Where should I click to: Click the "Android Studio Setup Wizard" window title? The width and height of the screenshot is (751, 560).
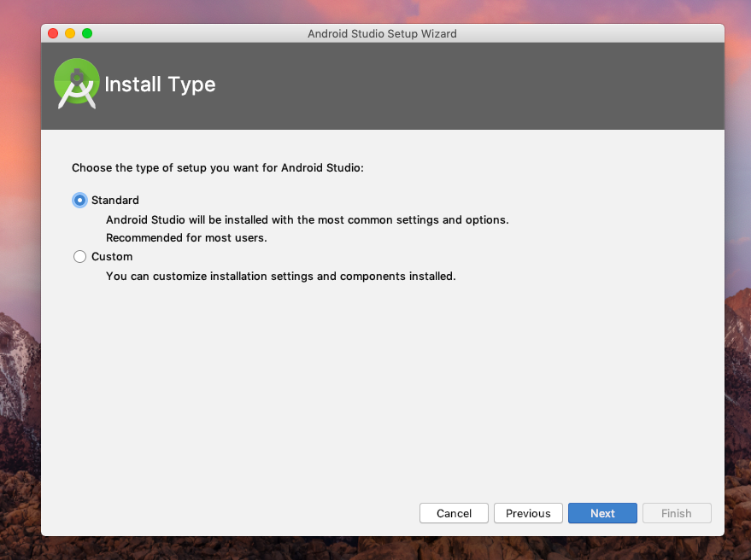pyautogui.click(x=382, y=33)
